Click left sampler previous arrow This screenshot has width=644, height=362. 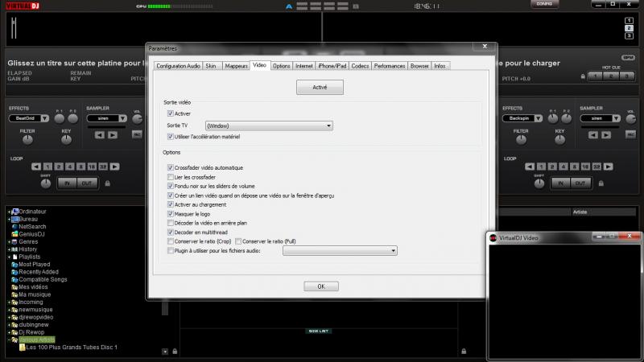click(x=99, y=135)
